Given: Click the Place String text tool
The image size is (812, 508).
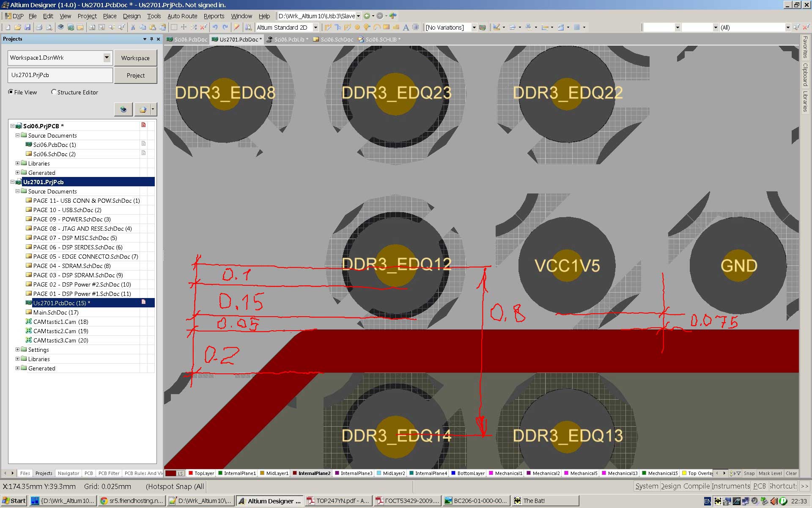Looking at the screenshot, I should pyautogui.click(x=406, y=28).
